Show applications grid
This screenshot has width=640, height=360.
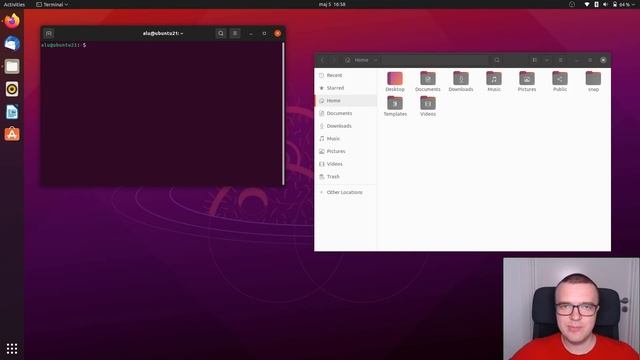12,348
